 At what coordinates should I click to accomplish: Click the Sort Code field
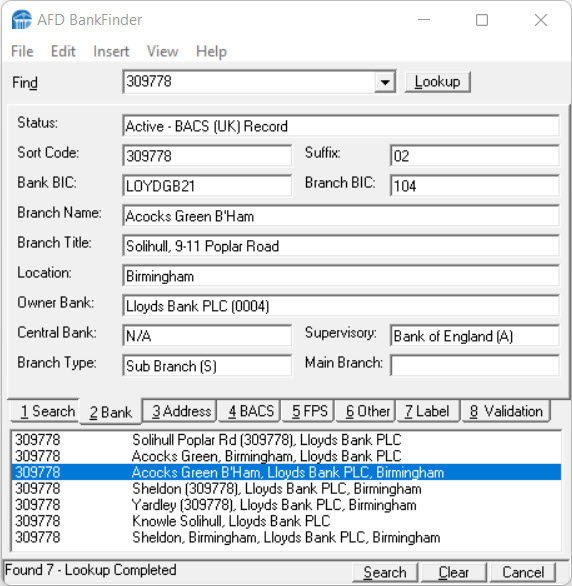pyautogui.click(x=207, y=156)
